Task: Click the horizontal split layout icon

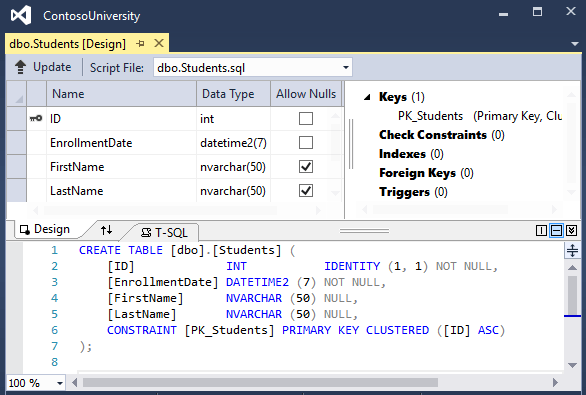Action: [556, 231]
